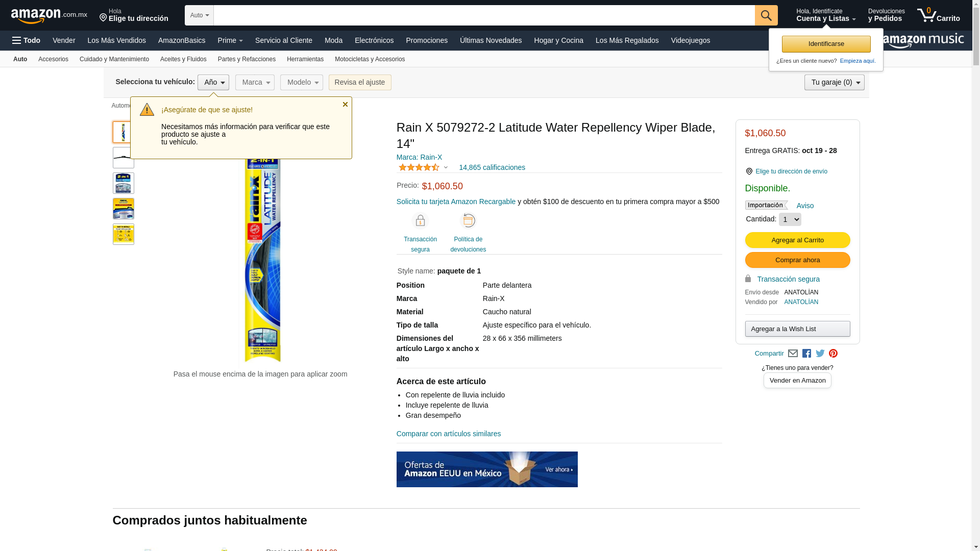This screenshot has width=980, height=551.
Task: Click the search magnifier button
Action: [x=766, y=15]
